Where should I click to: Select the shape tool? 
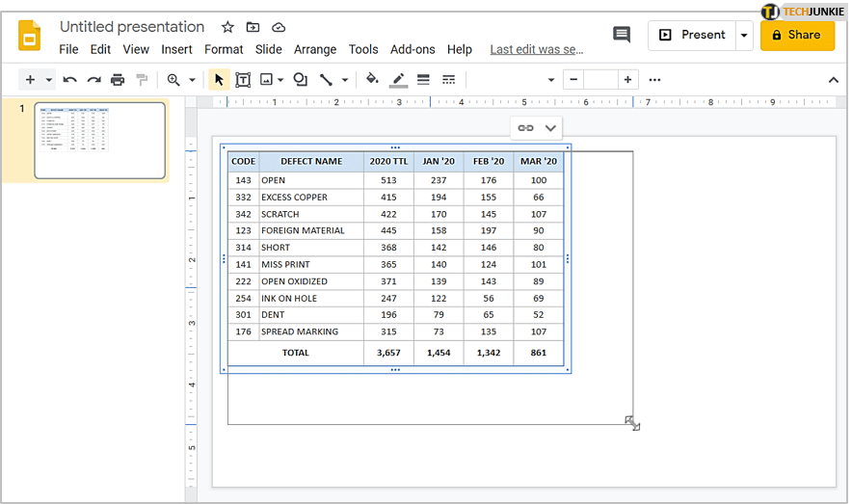coord(301,80)
